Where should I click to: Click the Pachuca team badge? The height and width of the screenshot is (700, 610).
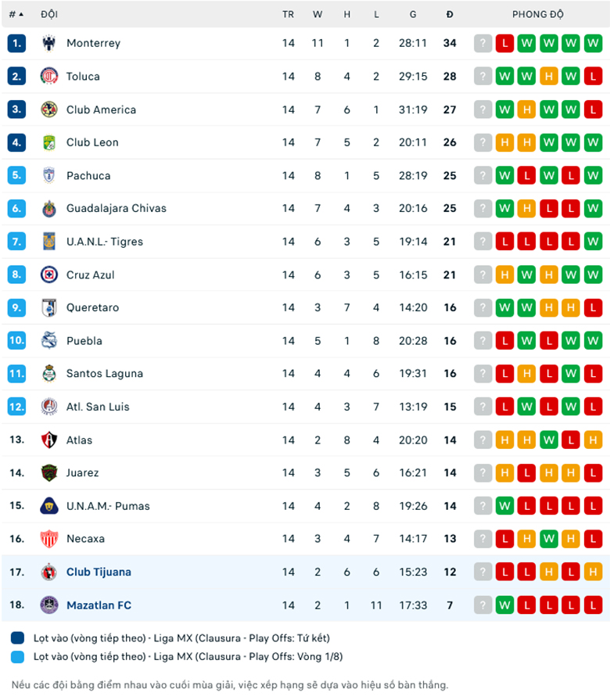click(x=49, y=176)
